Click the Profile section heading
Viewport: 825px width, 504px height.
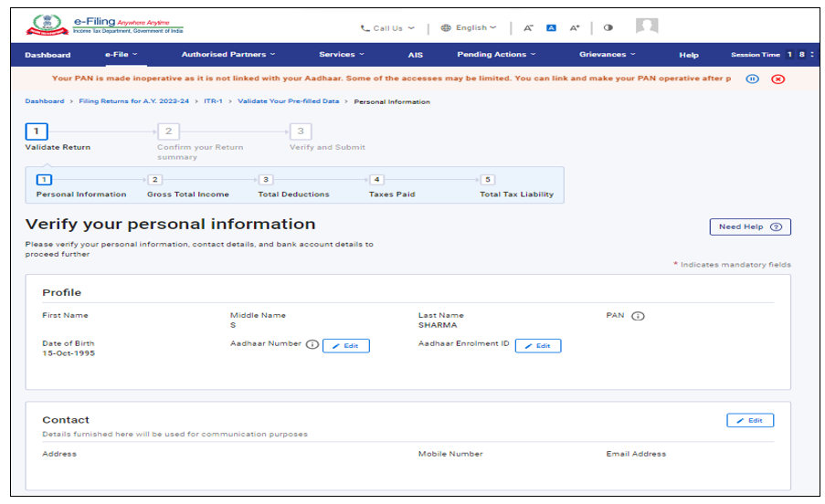(61, 293)
